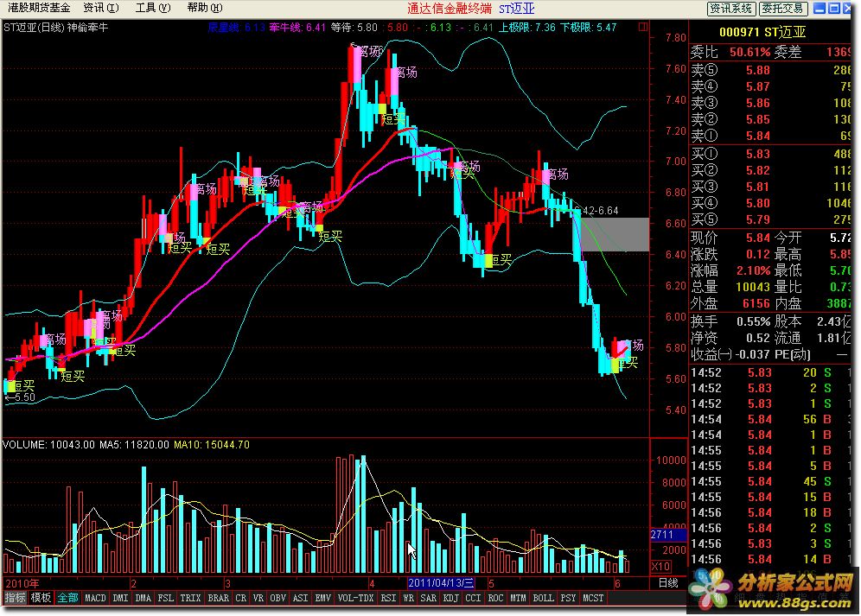Switch to the 模板 tab
861x616 pixels.
41,598
